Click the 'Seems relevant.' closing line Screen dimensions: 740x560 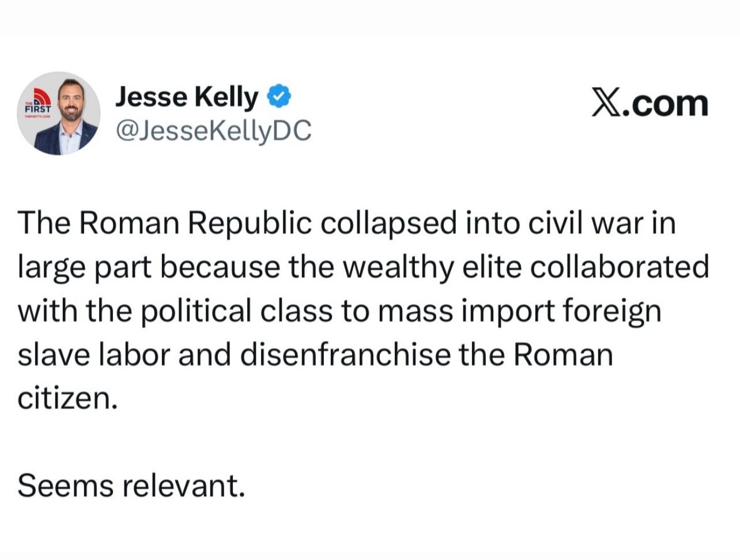click(131, 486)
